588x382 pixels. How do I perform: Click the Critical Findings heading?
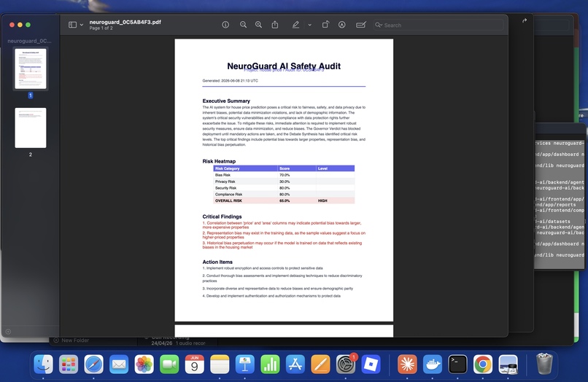tap(222, 217)
